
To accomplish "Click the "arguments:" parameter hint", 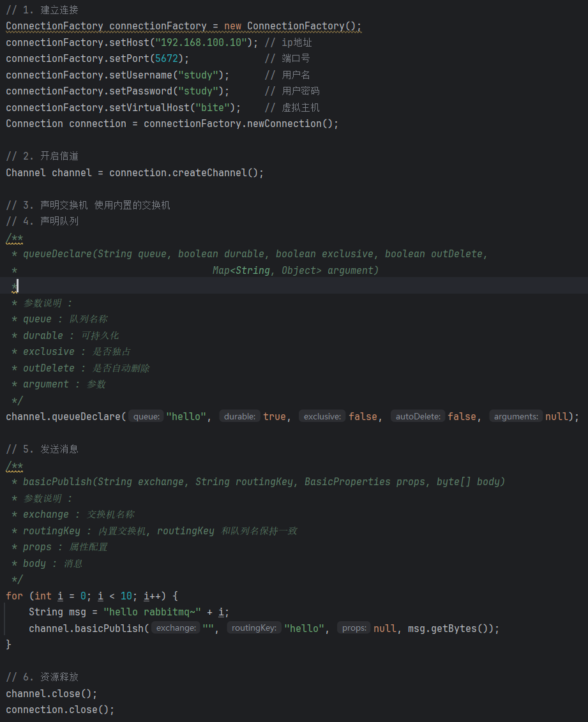I will (516, 417).
